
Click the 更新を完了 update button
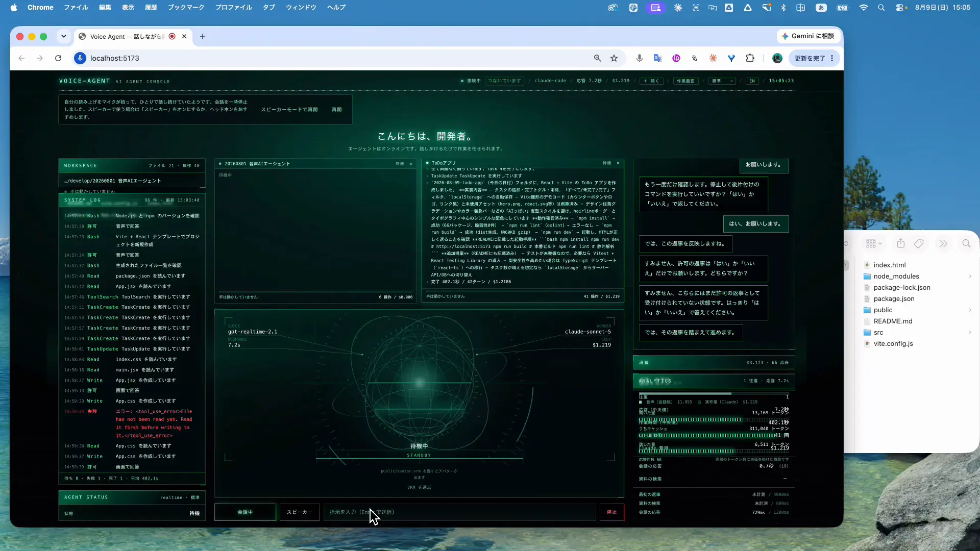point(810,58)
